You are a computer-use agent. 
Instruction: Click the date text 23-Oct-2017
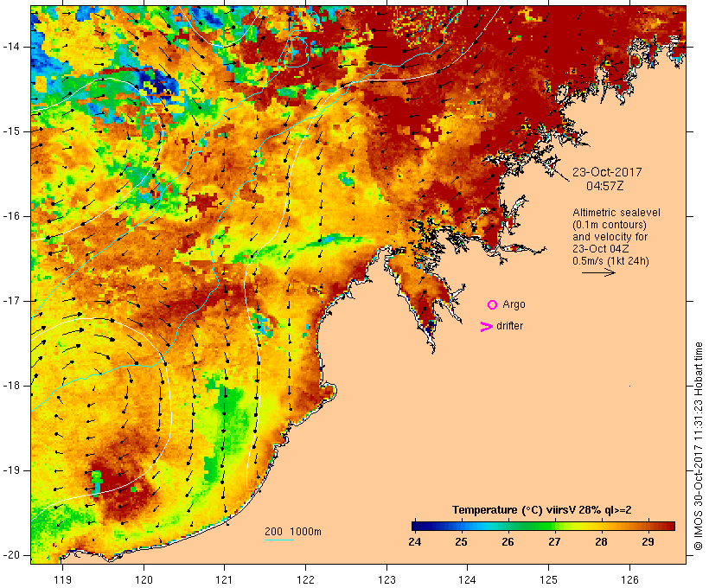click(x=607, y=172)
